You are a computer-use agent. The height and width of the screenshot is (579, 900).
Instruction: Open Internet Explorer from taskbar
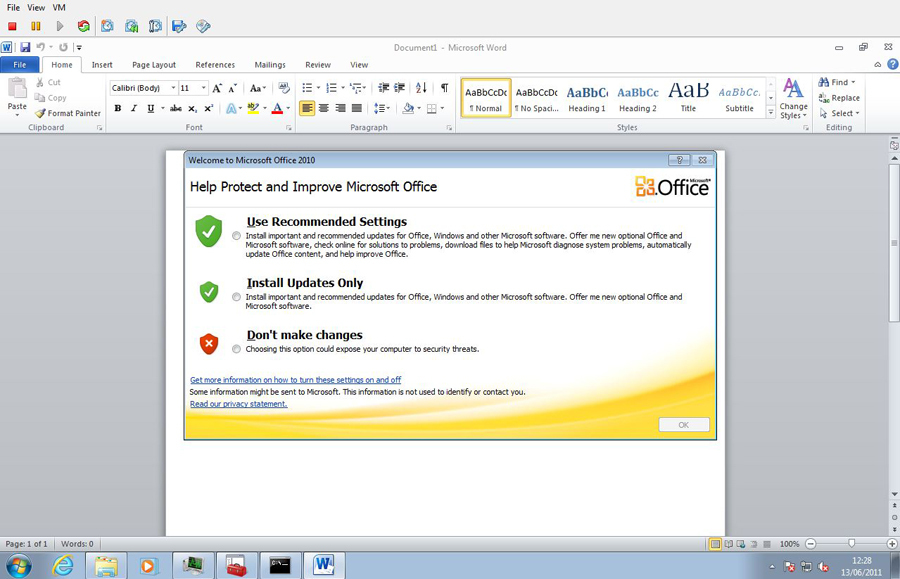pos(63,566)
